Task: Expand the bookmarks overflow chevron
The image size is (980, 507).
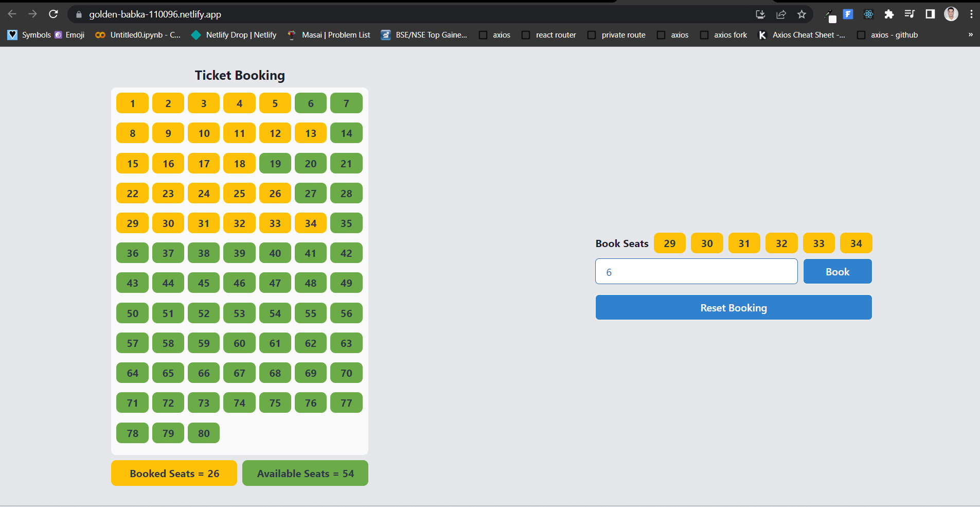Action: (970, 34)
